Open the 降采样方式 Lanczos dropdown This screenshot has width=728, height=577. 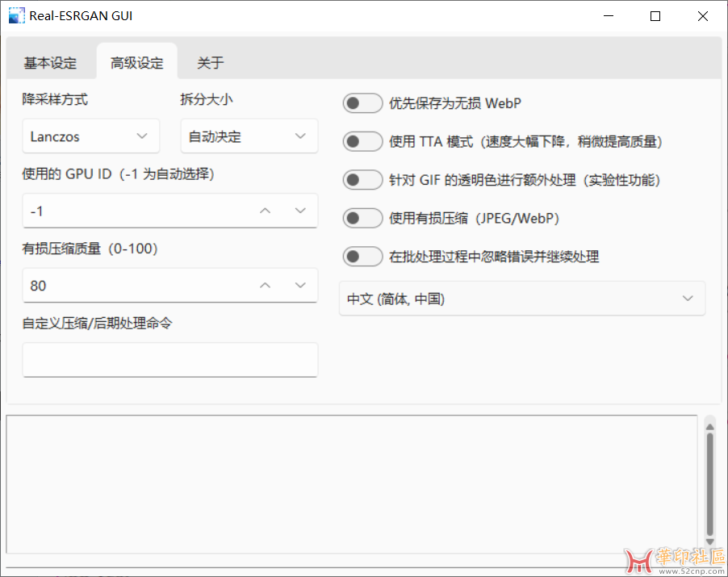[91, 136]
